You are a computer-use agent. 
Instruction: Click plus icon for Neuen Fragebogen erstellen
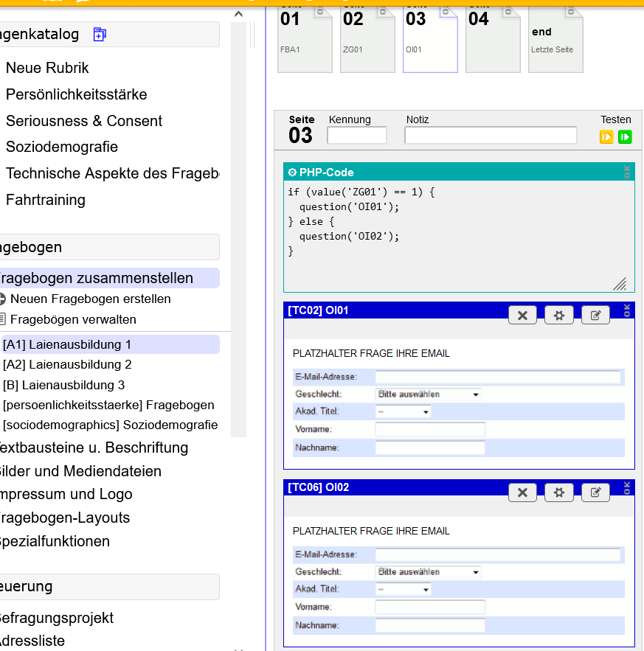[x=2, y=299]
